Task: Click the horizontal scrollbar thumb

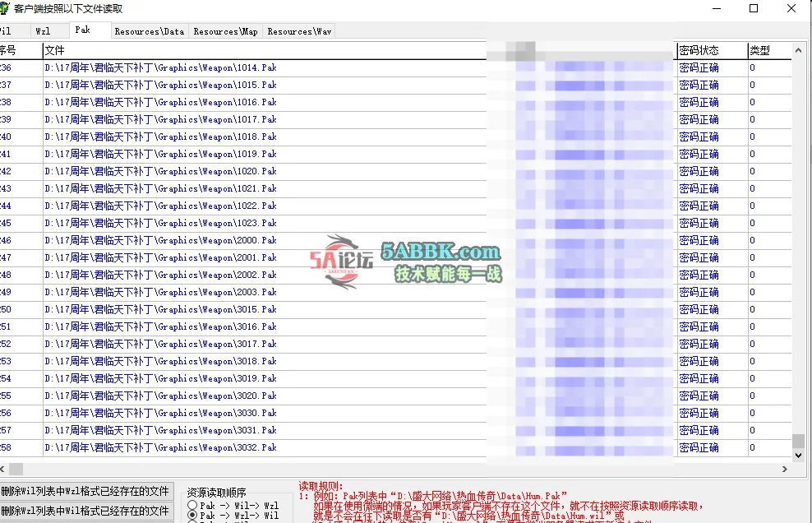Action: point(16,469)
